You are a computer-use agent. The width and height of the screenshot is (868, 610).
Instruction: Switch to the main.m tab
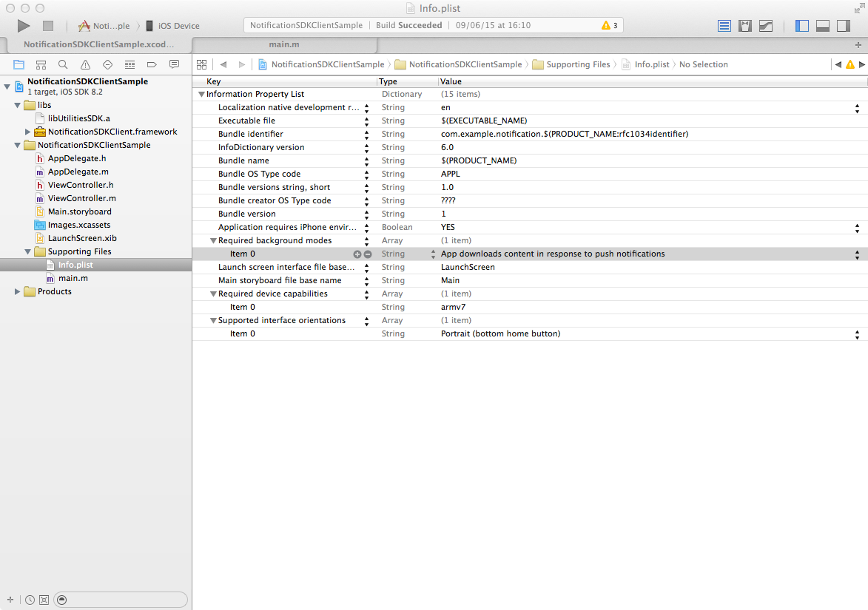click(284, 45)
